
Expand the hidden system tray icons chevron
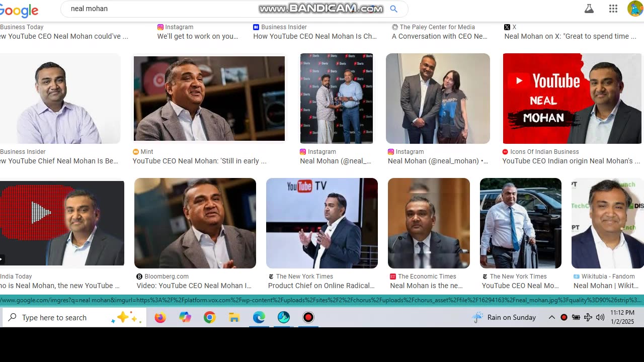tap(551, 317)
